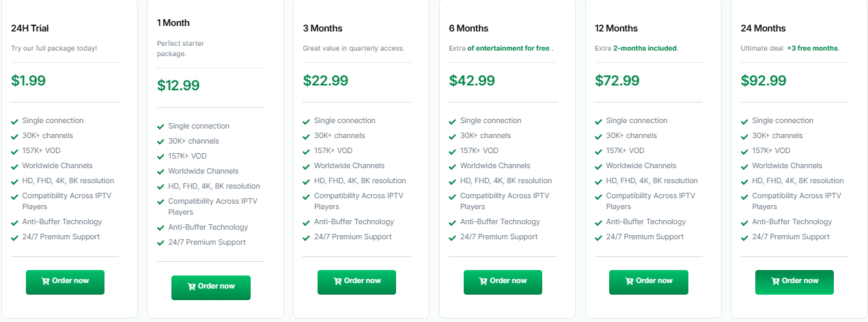
Task: Click the checkmark beside Single connection in 24H Trial
Action: (x=15, y=121)
